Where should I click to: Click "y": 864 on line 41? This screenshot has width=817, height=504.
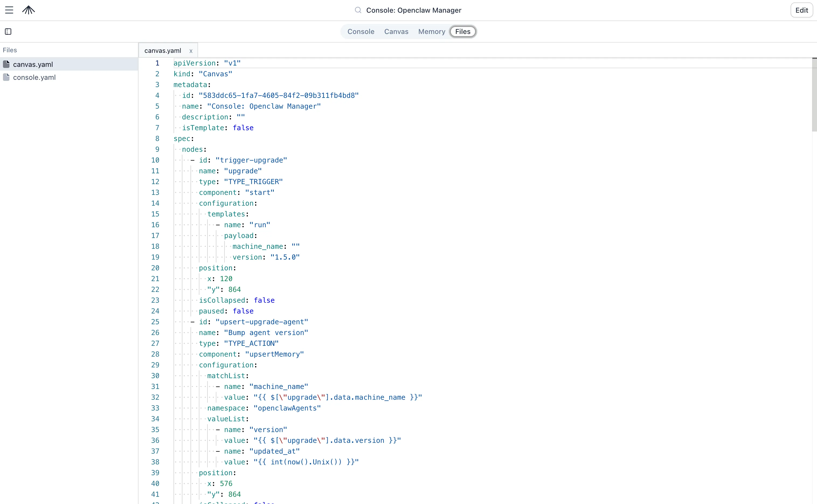click(x=224, y=494)
